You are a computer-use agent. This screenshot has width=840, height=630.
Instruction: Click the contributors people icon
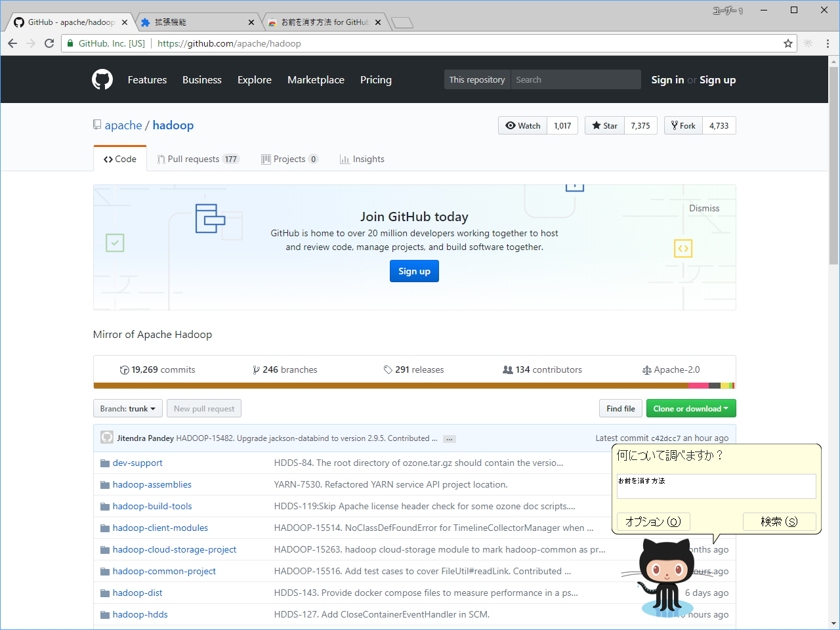point(508,370)
